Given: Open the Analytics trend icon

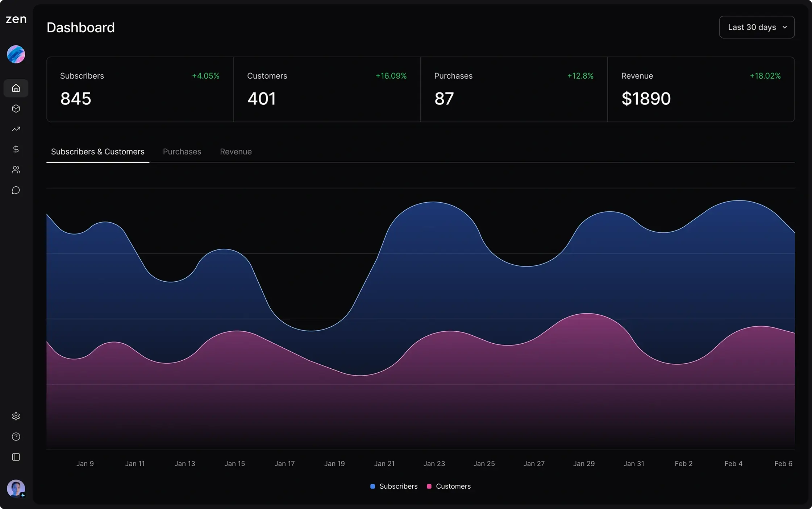Looking at the screenshot, I should click(x=16, y=129).
